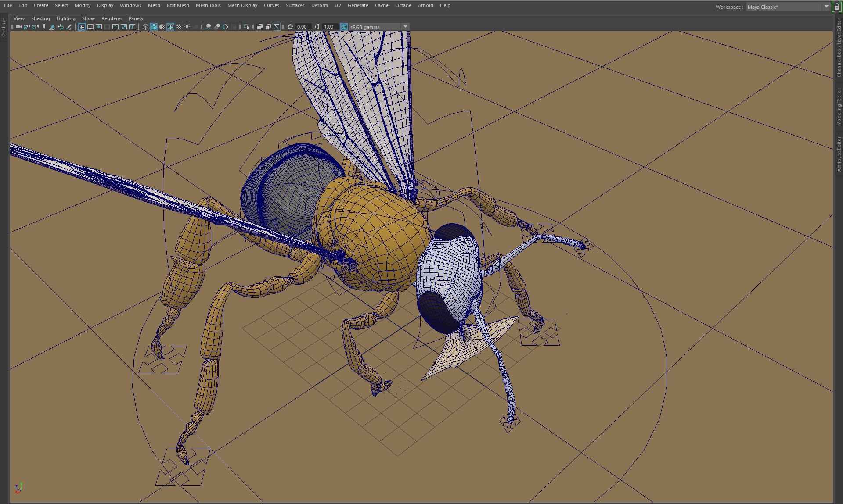Click the Isolate Select icon

[246, 27]
